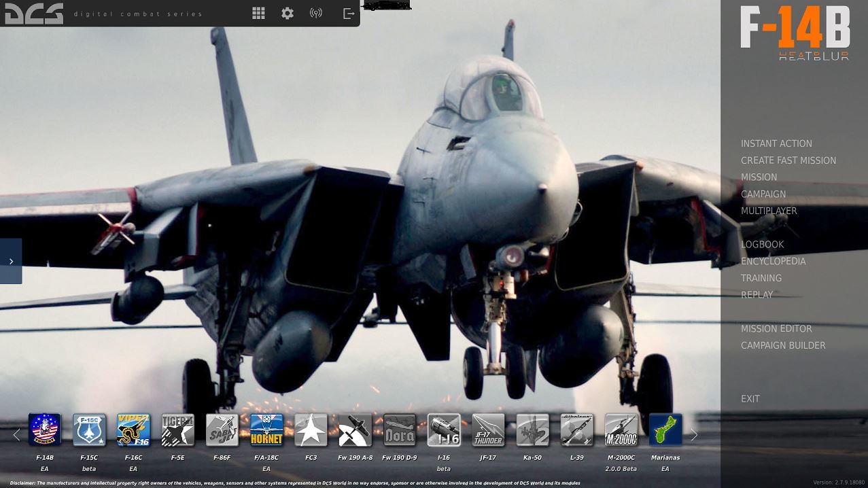Open options via the gear icon

(288, 13)
